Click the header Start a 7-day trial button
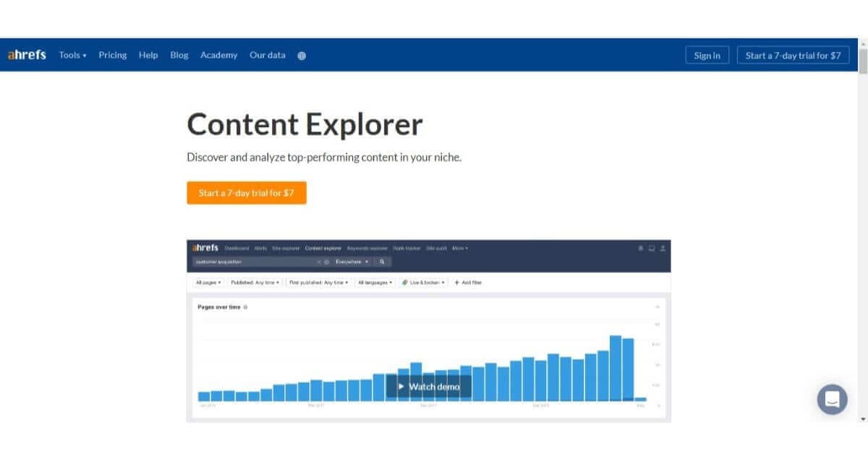This screenshot has height=461, width=868. [x=793, y=55]
